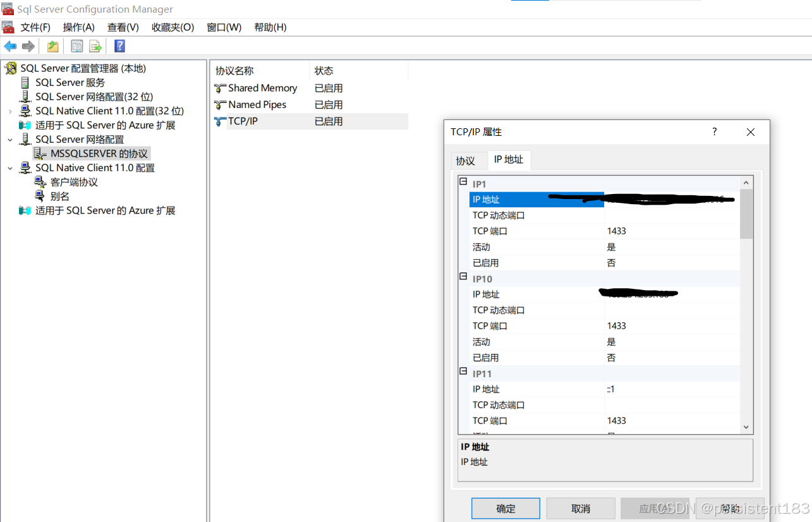Screen dimensions: 812x522
Task: Collapse the SQL Native Client 11.0 配置 node
Action: [10, 168]
